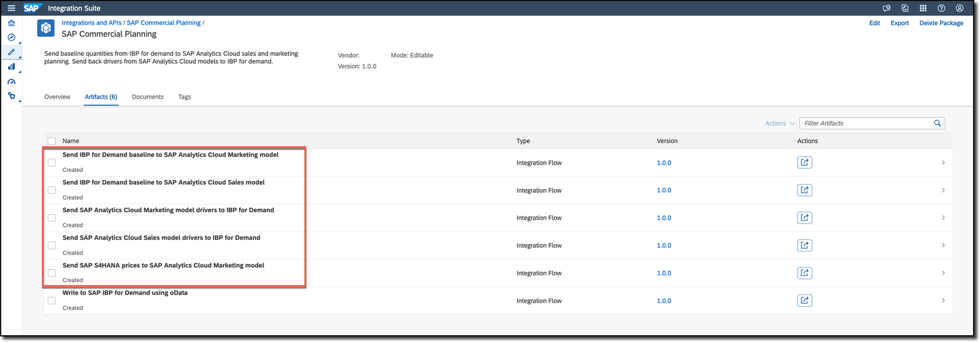
Task: Open version 1.0.0 of S4HANA prices flow
Action: pos(664,273)
